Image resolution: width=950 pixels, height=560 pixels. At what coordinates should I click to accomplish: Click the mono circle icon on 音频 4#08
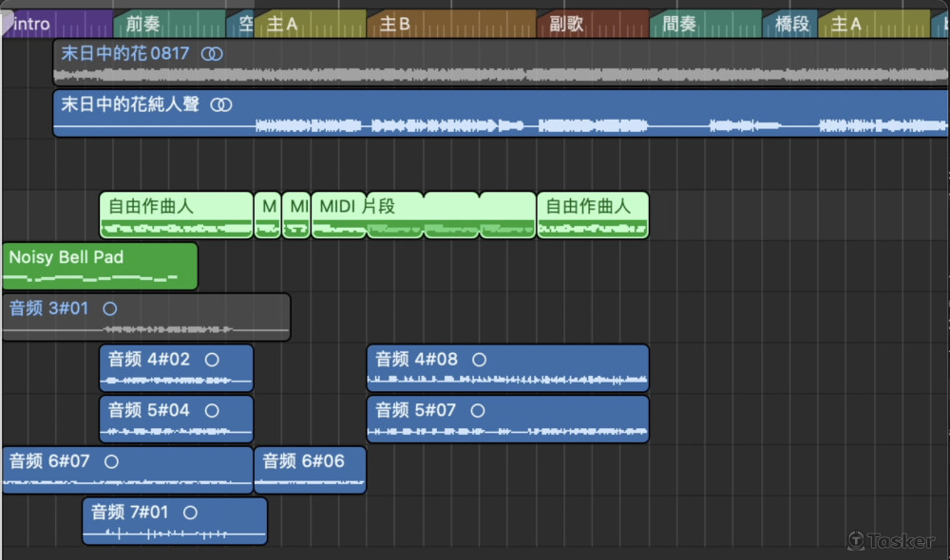[479, 360]
